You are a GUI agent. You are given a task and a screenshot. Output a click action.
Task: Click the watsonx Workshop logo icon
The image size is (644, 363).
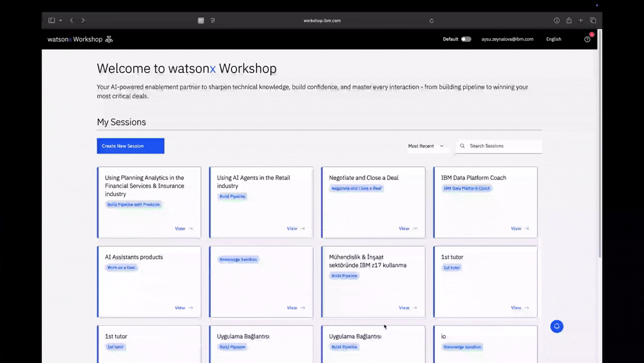coord(109,39)
